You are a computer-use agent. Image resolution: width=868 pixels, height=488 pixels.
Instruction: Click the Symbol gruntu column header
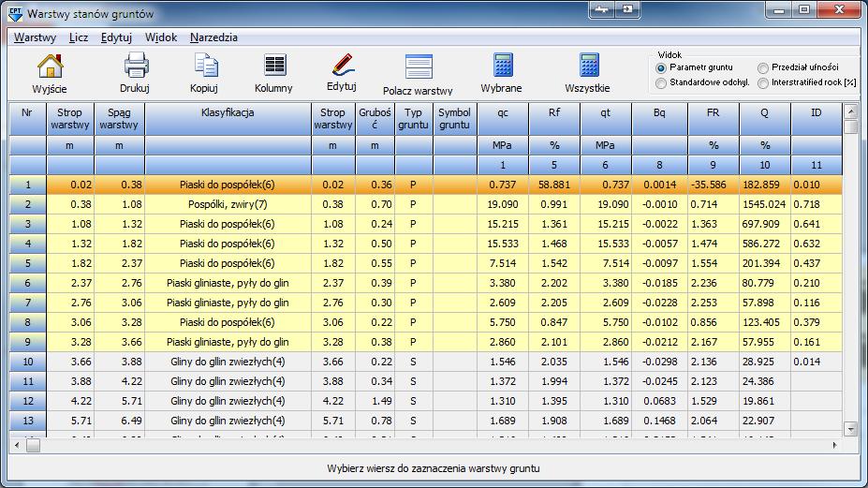coord(454,119)
